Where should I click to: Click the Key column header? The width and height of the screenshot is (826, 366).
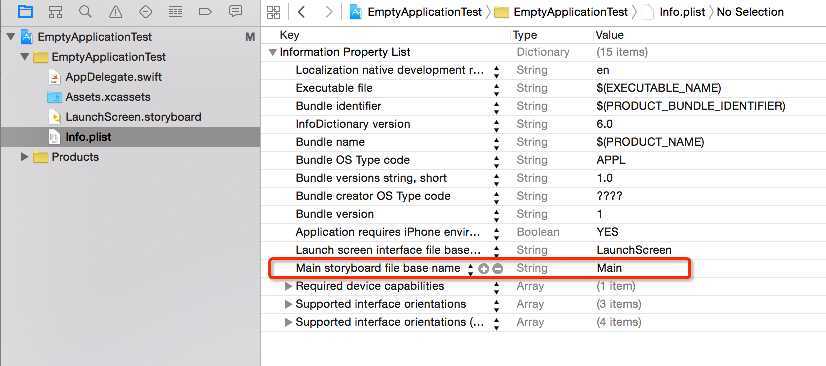(290, 35)
